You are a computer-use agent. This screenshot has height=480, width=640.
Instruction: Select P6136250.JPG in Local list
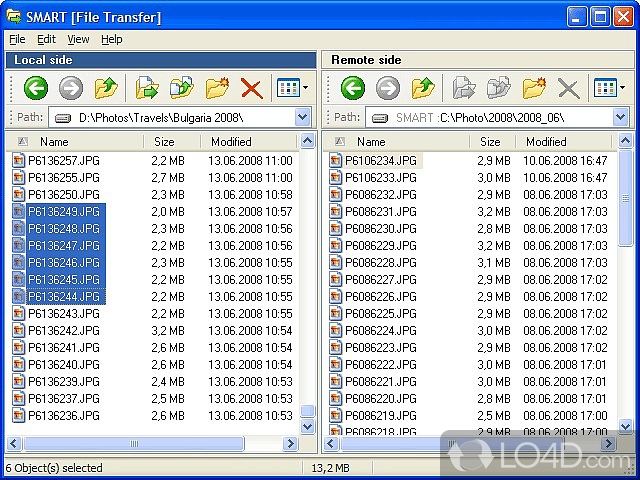pos(64,195)
